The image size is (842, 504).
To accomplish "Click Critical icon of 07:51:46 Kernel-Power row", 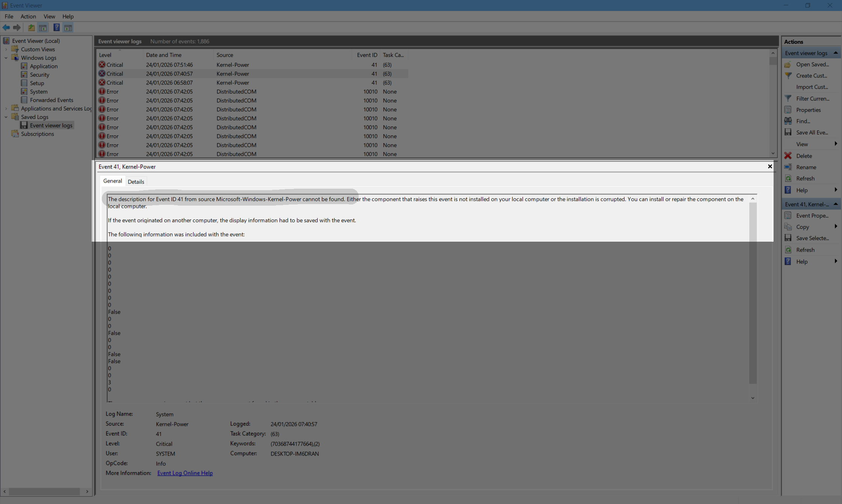I will (102, 65).
